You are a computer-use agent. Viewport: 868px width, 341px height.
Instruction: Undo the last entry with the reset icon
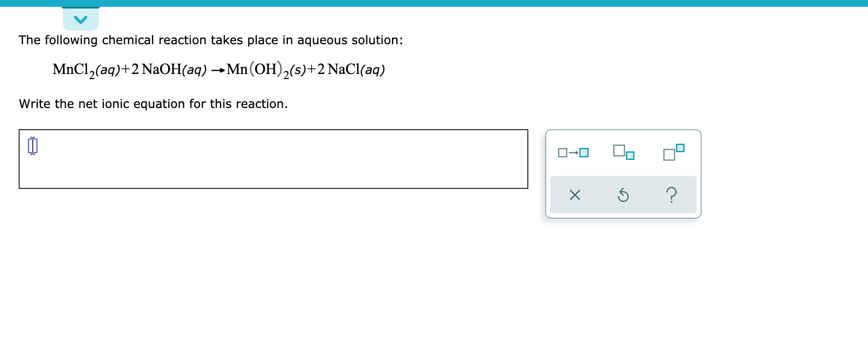[623, 195]
